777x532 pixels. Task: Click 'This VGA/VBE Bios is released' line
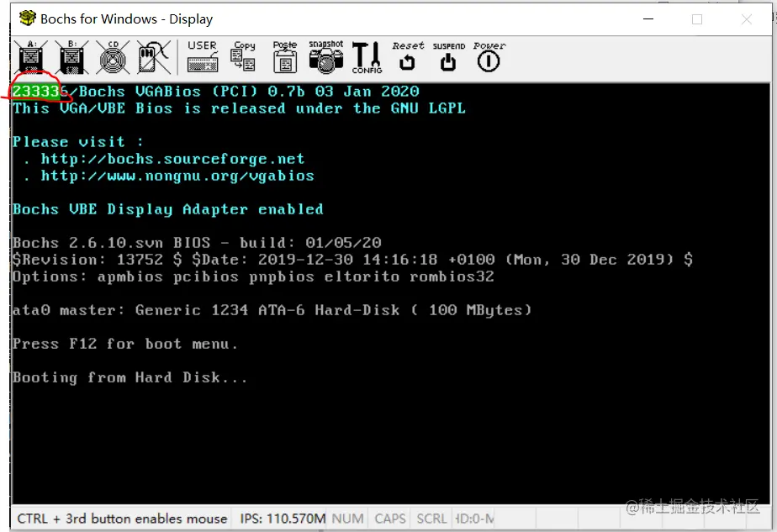point(239,108)
